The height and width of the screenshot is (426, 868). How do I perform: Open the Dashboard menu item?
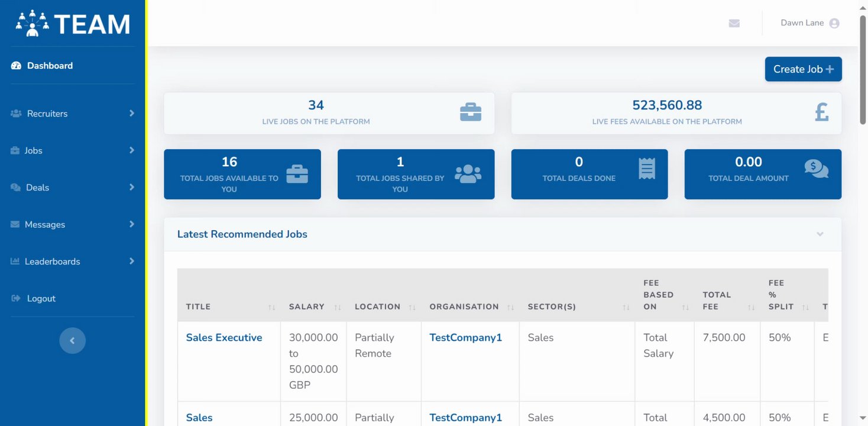coord(50,66)
